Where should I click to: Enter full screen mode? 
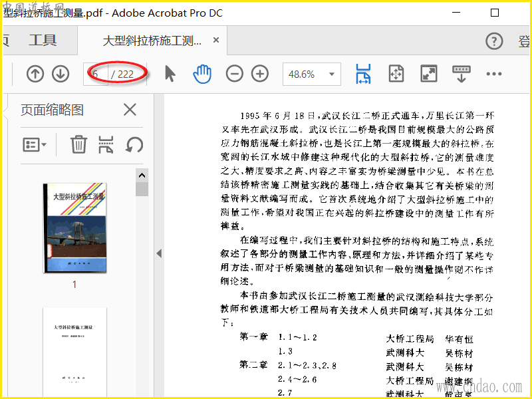(x=429, y=74)
